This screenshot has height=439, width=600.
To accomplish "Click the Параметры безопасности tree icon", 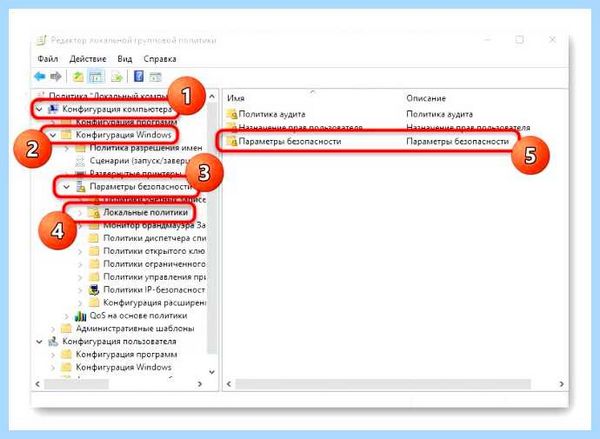I will [x=80, y=186].
